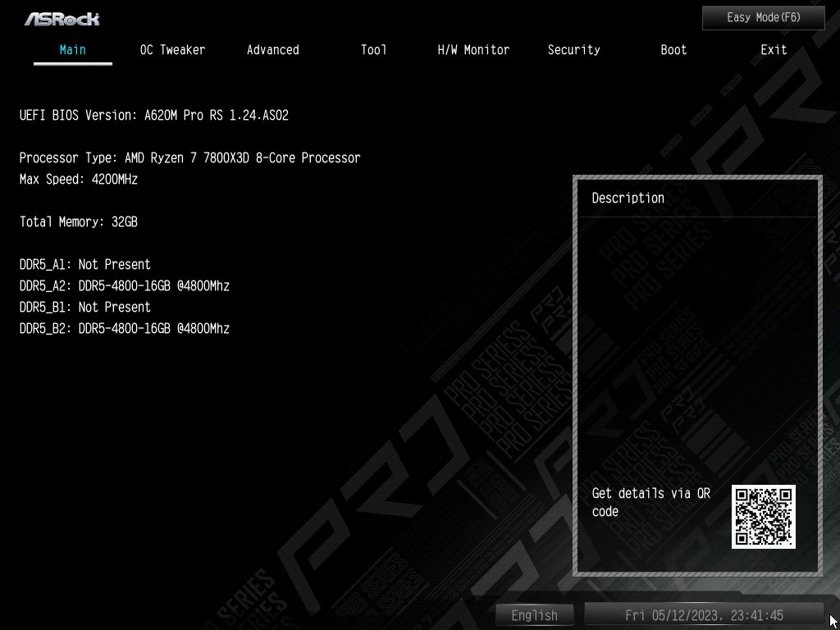Click the QR code in Description panel
Image resolution: width=840 pixels, height=630 pixels.
click(764, 517)
